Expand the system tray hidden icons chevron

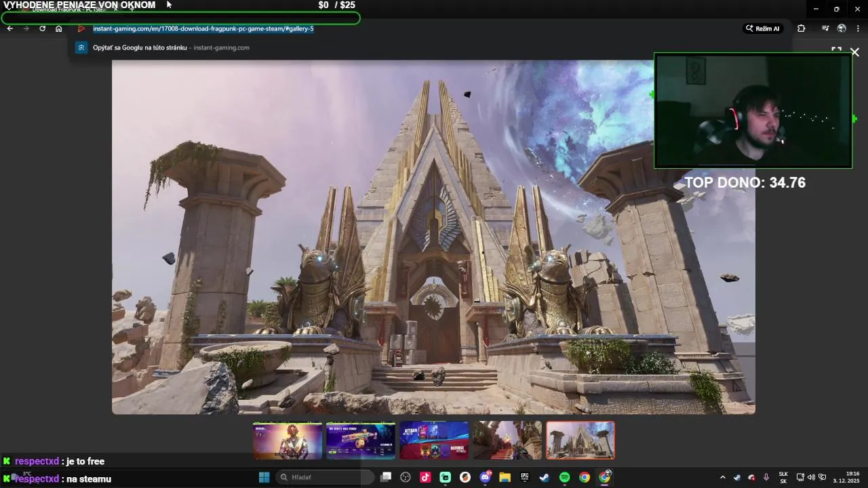(x=722, y=477)
